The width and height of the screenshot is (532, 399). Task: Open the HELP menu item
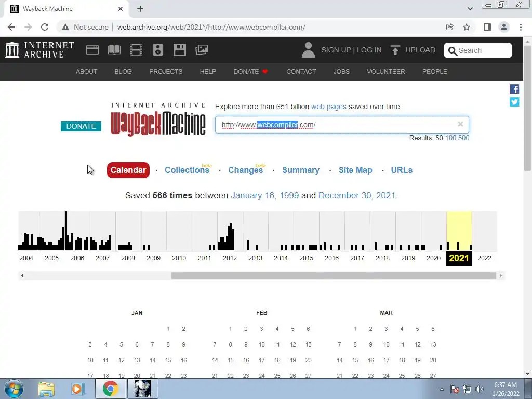point(208,72)
